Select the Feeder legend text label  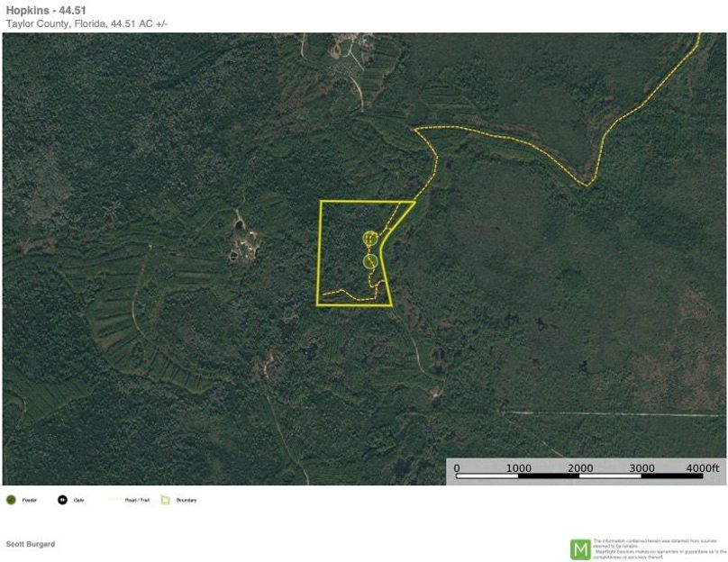coord(30,500)
